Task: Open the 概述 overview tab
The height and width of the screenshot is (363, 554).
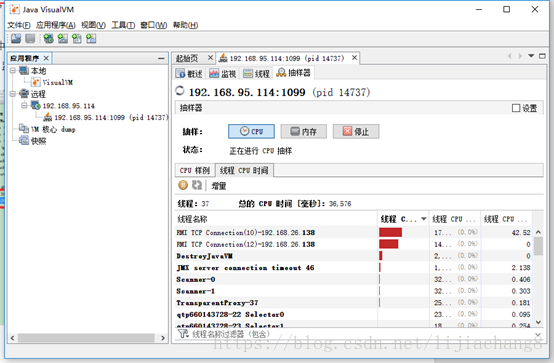Action: click(x=189, y=74)
